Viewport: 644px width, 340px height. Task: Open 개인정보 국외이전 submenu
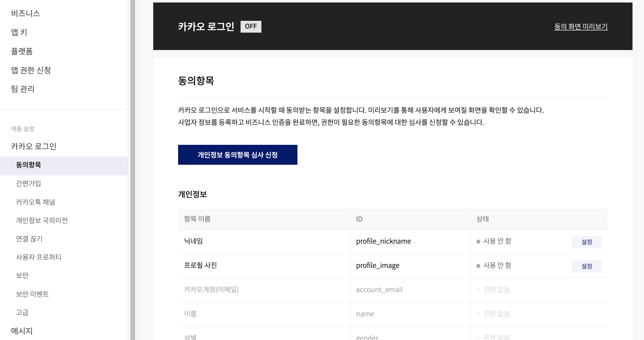tap(42, 220)
